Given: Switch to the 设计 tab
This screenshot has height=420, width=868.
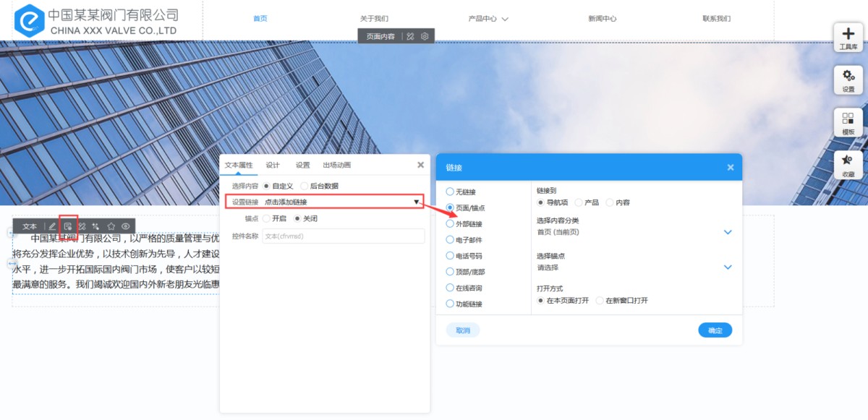Looking at the screenshot, I should [273, 165].
